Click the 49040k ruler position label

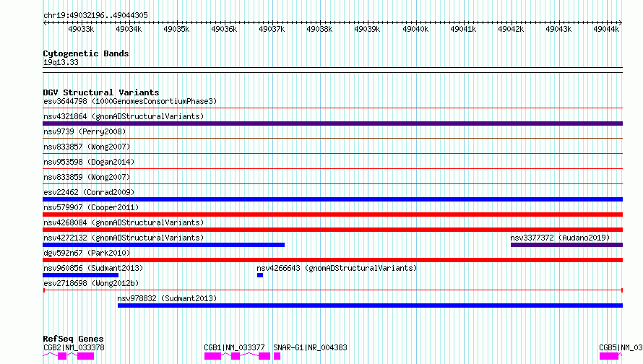click(415, 29)
